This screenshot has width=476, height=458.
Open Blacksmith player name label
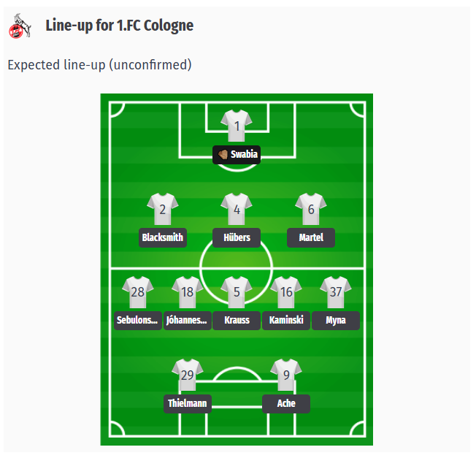pos(162,238)
